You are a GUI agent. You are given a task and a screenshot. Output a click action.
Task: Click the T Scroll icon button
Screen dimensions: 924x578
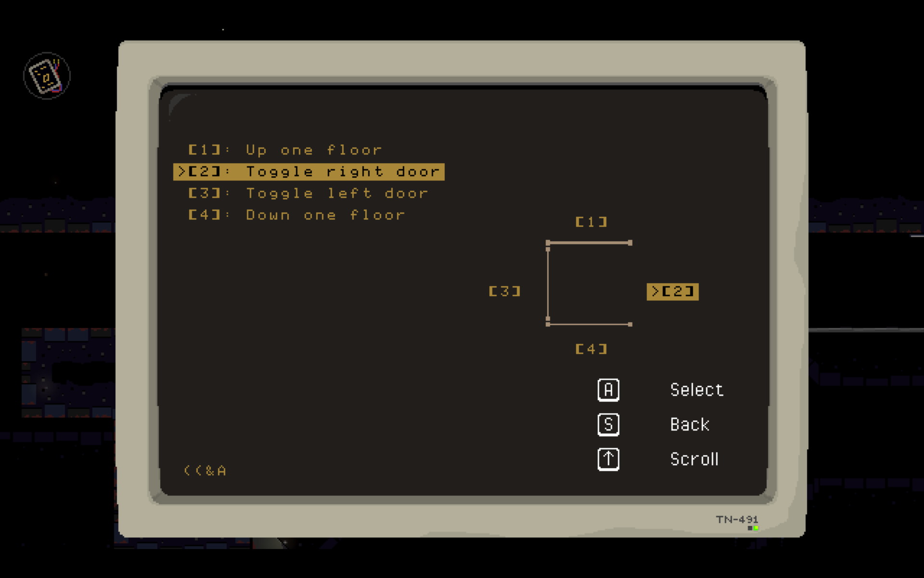(x=607, y=458)
